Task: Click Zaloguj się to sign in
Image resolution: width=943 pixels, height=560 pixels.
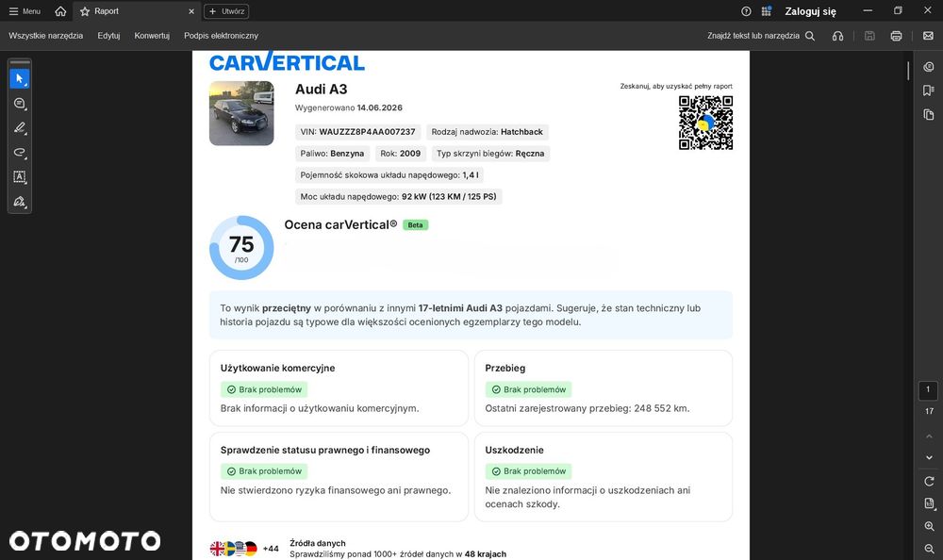Action: (810, 11)
